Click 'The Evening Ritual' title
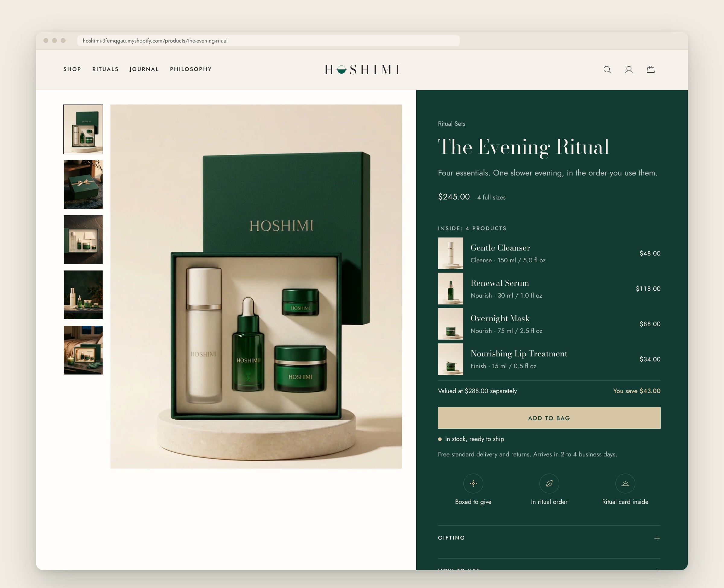Screen dimensions: 724x588 pos(523,147)
